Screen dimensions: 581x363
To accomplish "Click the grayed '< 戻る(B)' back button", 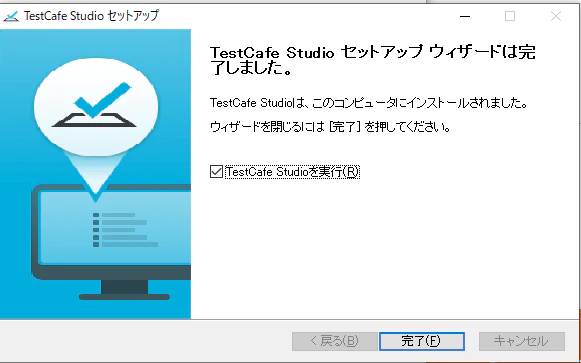I will 334,341.
